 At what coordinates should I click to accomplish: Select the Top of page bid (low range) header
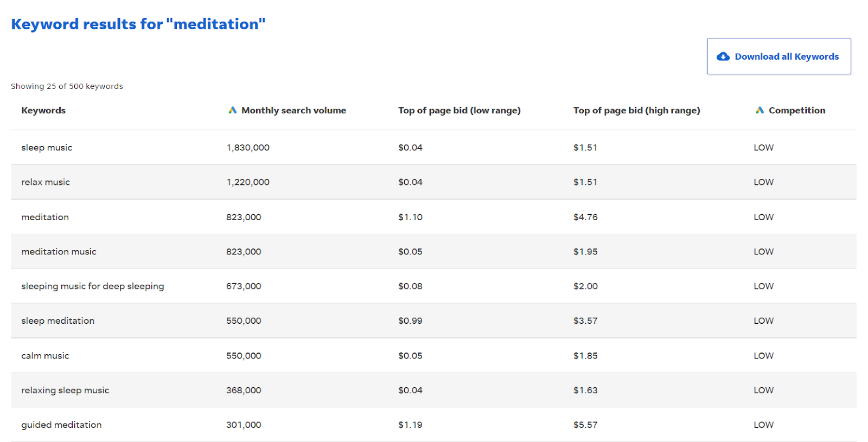click(x=459, y=110)
